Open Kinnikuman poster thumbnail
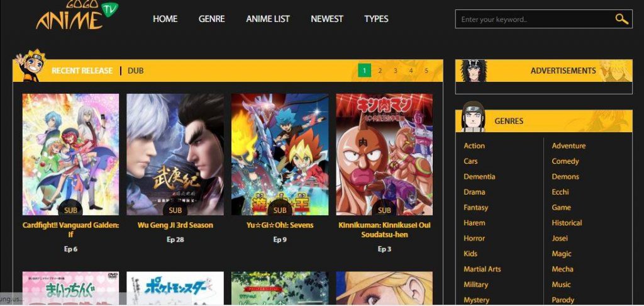This screenshot has width=644, height=306. point(384,154)
